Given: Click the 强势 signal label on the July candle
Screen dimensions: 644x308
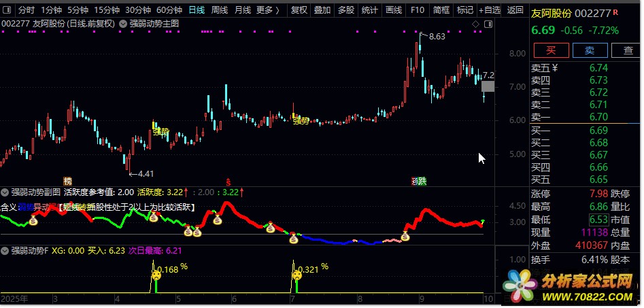Looking at the screenshot, I should point(301,121).
